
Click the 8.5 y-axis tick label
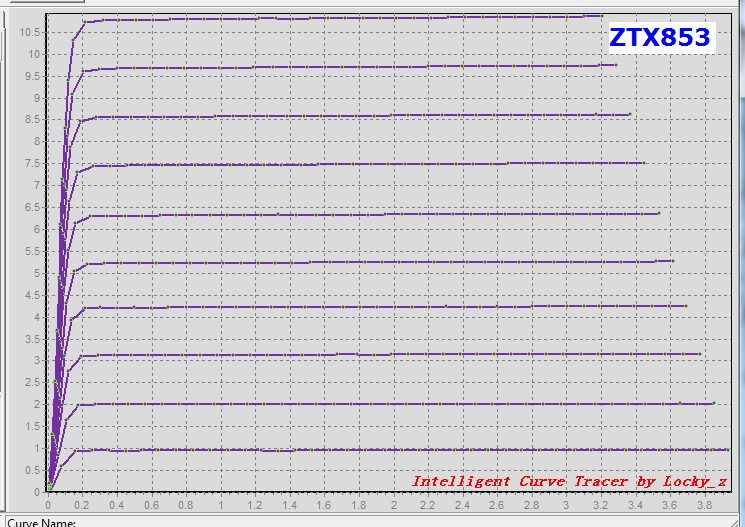coord(33,120)
